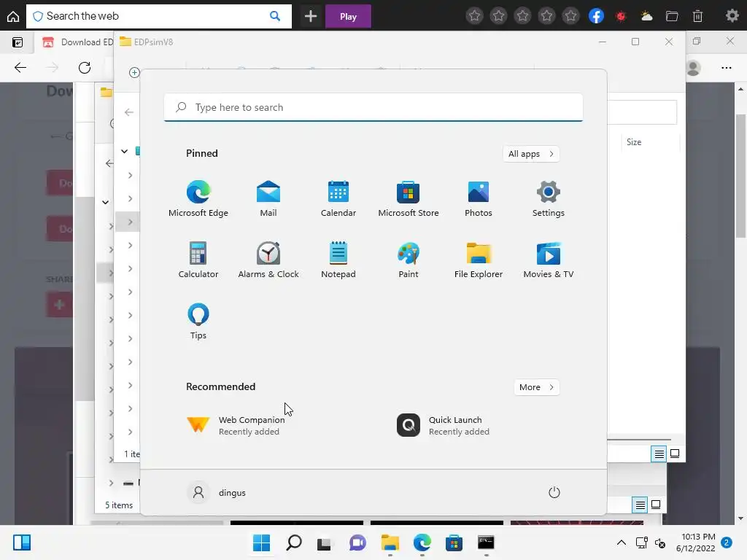The width and height of the screenshot is (747, 560).
Task: Go back in the Edge browser
Action: pyautogui.click(x=20, y=68)
